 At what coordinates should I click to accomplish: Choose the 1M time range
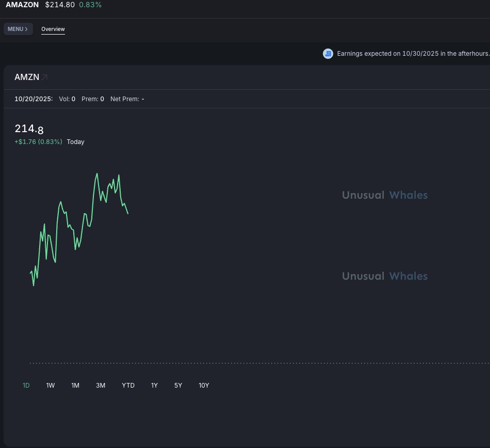click(75, 386)
